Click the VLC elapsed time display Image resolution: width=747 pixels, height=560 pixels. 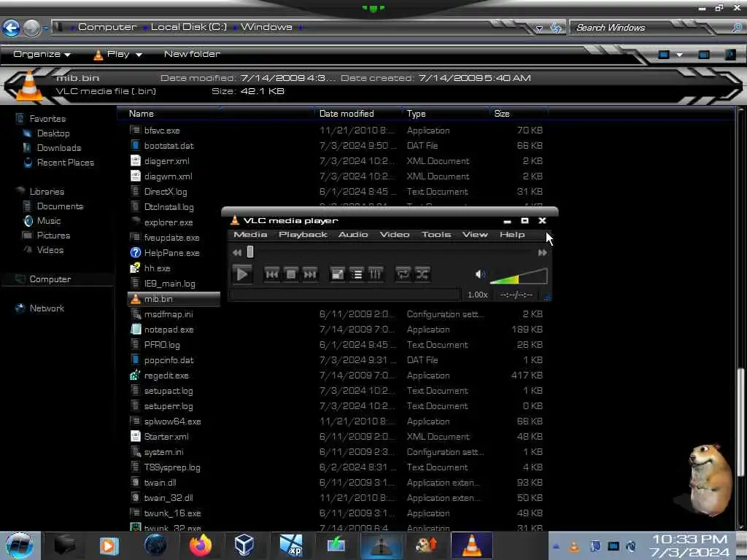(x=516, y=295)
